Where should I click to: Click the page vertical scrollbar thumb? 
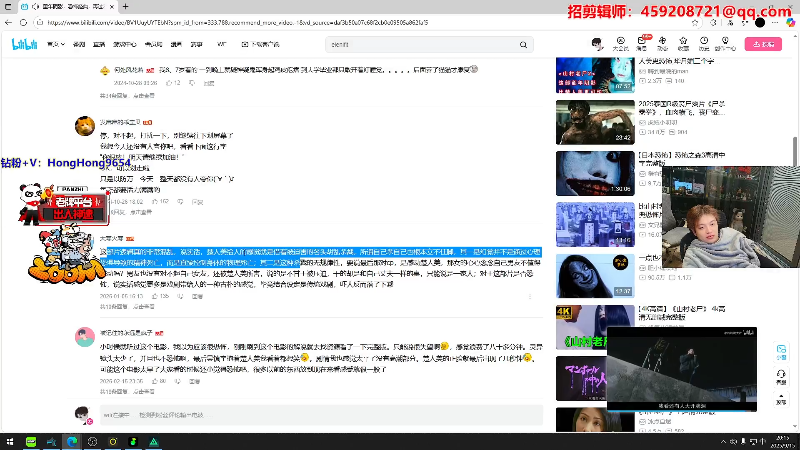(x=795, y=152)
